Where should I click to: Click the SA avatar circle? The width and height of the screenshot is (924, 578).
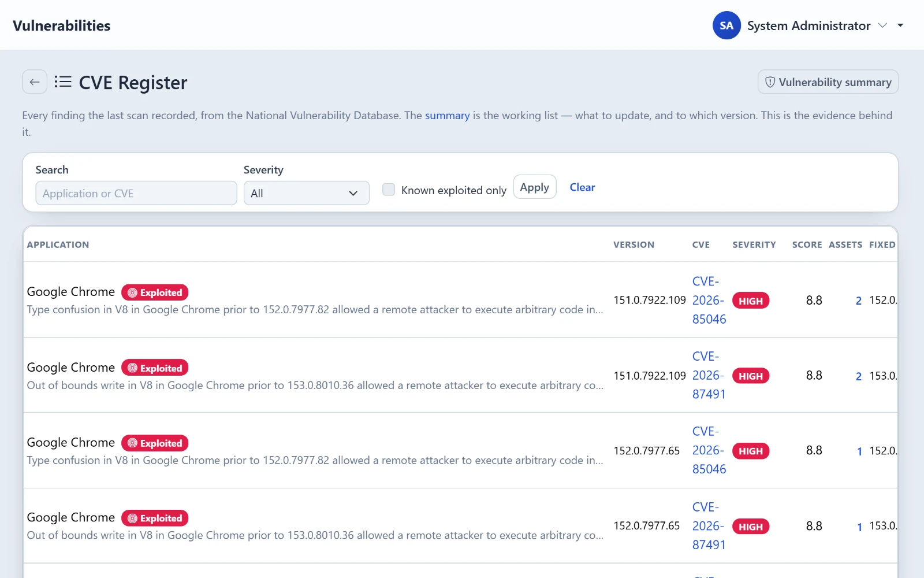pyautogui.click(x=726, y=25)
